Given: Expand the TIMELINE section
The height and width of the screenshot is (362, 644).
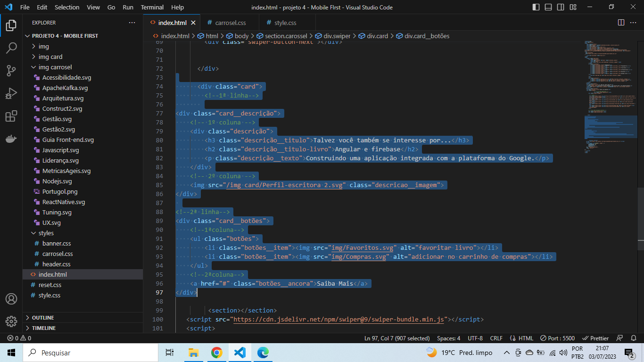Looking at the screenshot, I should coord(83,328).
